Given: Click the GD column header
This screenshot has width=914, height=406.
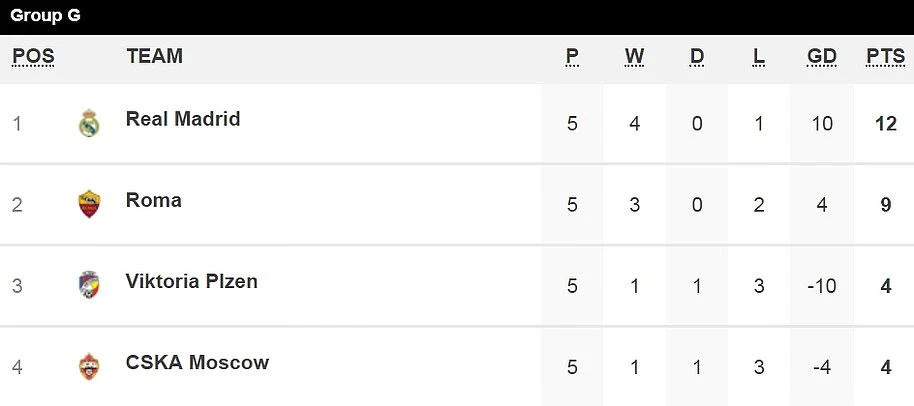Looking at the screenshot, I should pos(822,57).
